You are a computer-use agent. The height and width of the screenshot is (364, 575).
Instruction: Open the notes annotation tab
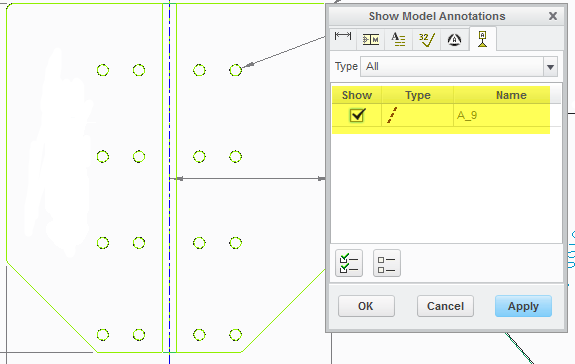pos(398,39)
